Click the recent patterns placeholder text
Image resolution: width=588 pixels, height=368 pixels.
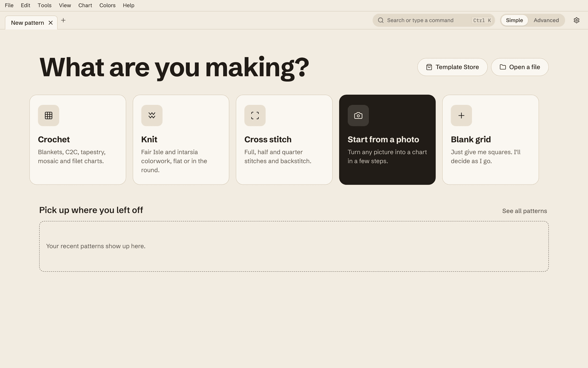pos(96,246)
